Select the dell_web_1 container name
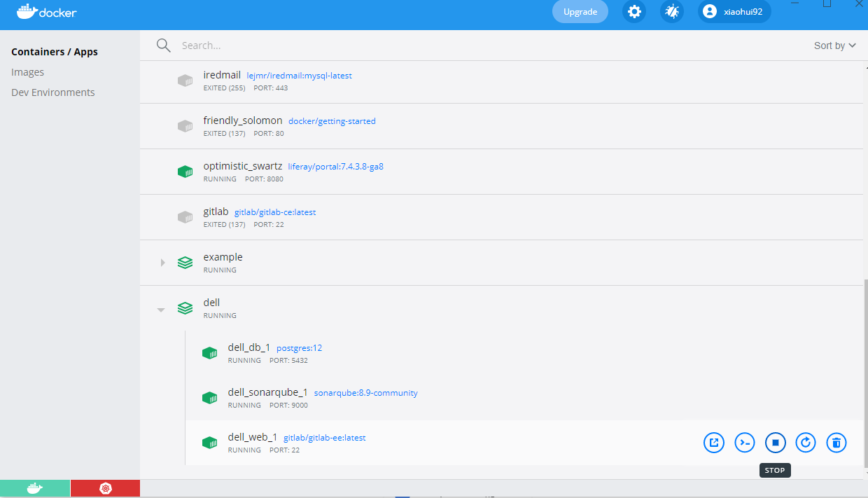Viewport: 868px width, 498px height. (253, 437)
